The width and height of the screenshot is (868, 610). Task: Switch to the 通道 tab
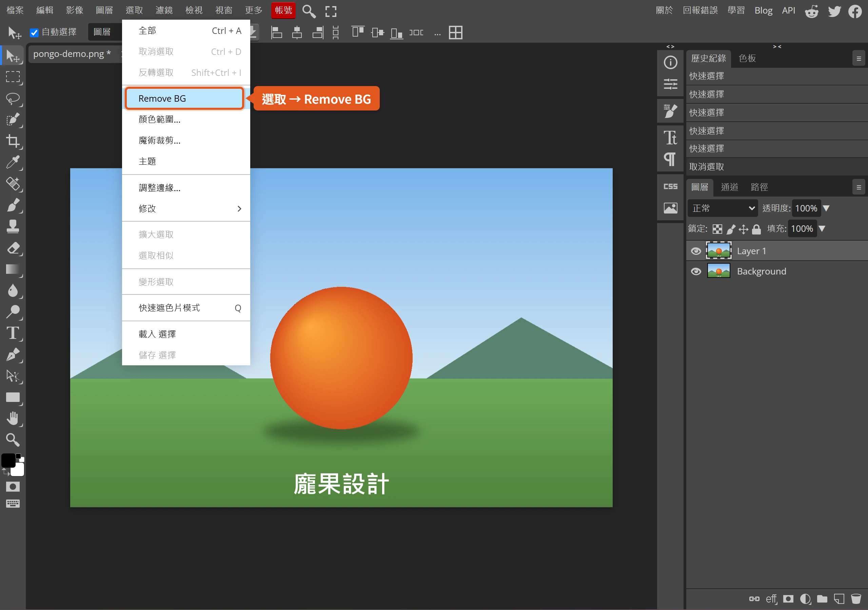click(729, 187)
